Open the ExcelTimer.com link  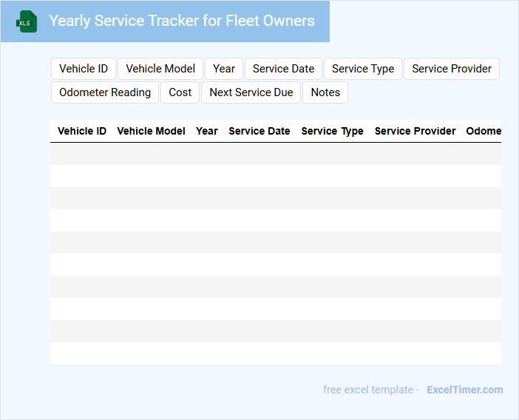point(464,390)
